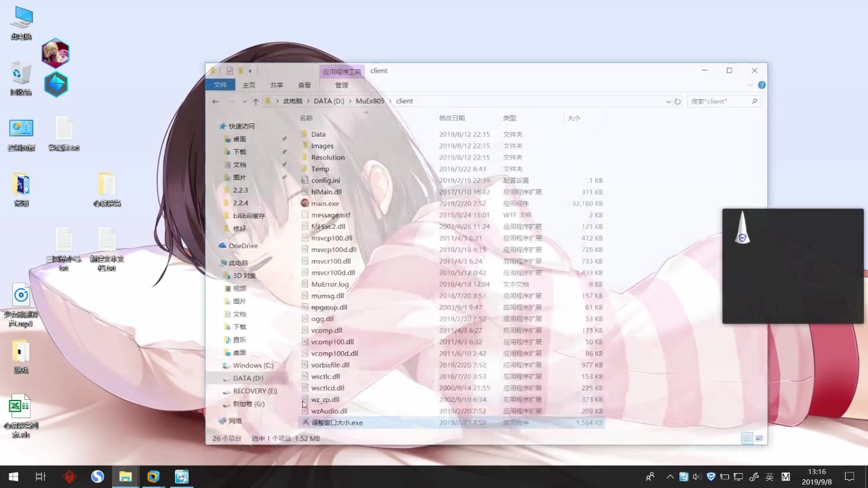Viewport: 868px width, 488px height.
Task: Switch to details view layout icon
Action: pyautogui.click(x=747, y=439)
